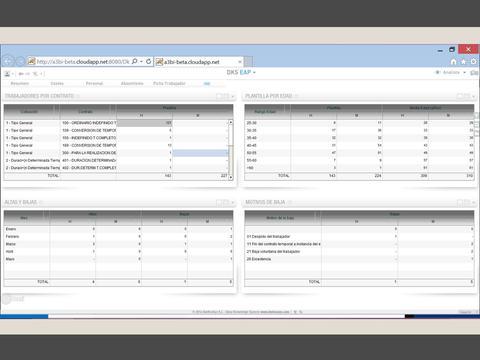Open browser Tools gear icon
480x360 pixels.
(474, 62)
